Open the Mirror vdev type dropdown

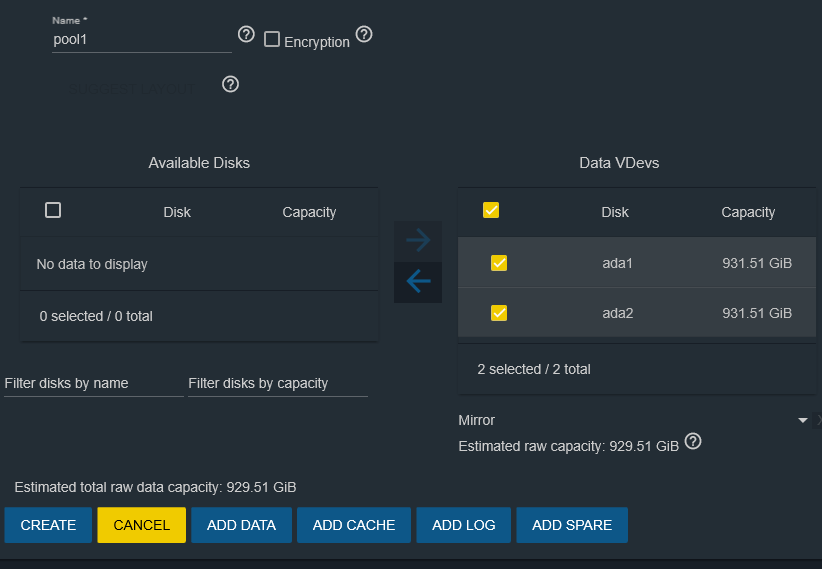(x=633, y=420)
